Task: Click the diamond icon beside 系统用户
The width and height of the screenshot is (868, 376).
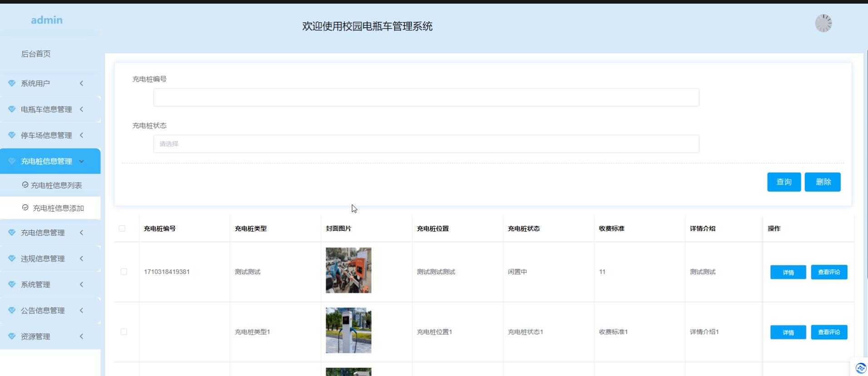Action: coord(12,84)
